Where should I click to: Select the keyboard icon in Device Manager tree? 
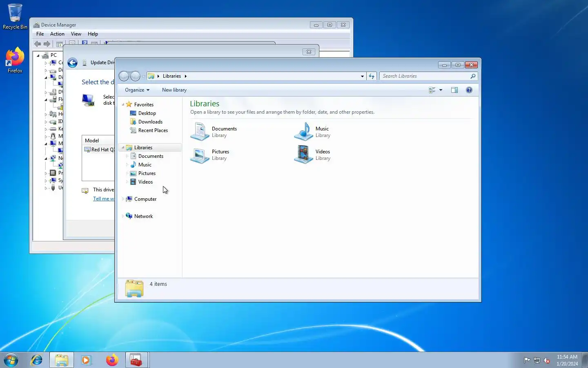tap(53, 129)
